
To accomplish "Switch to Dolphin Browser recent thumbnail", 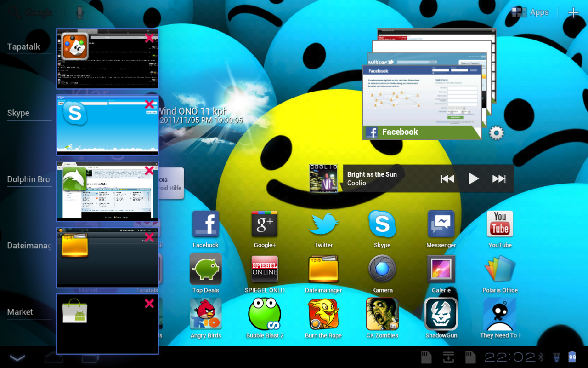I will (x=107, y=191).
